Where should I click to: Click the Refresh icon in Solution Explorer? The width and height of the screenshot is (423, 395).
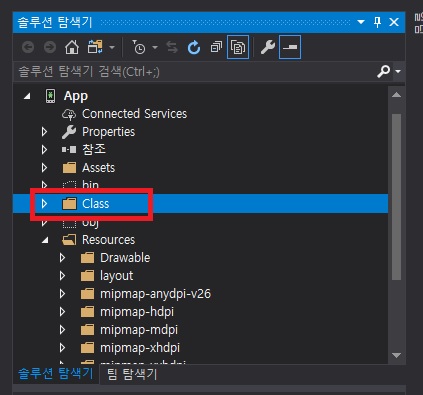tap(194, 47)
